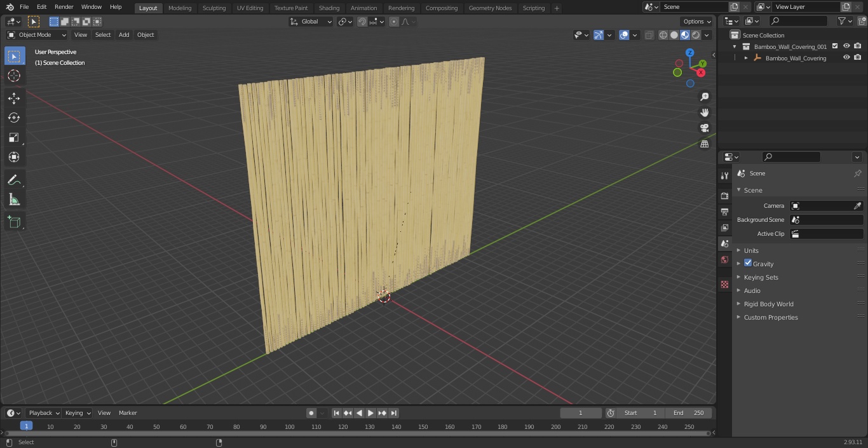
Task: Hide Bamboo_Wall_Covering object with eye icon
Action: (846, 58)
